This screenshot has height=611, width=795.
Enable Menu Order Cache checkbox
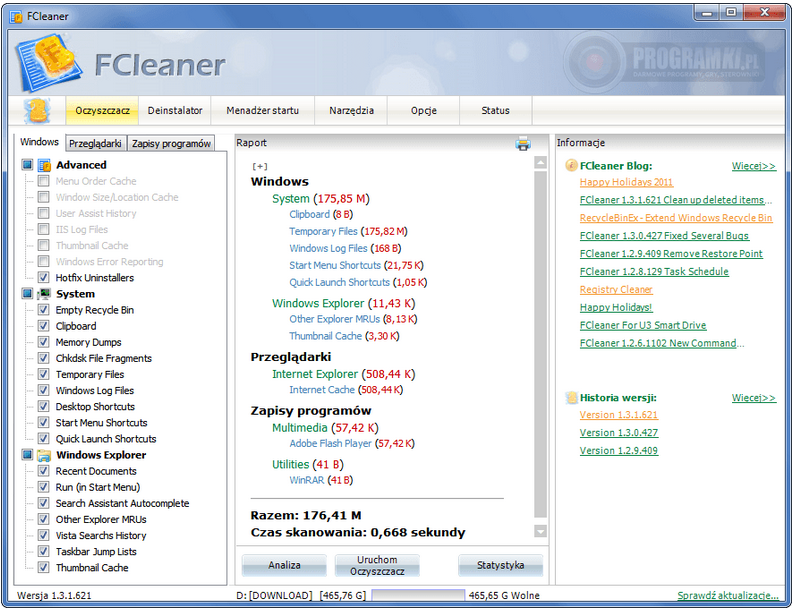tap(44, 181)
